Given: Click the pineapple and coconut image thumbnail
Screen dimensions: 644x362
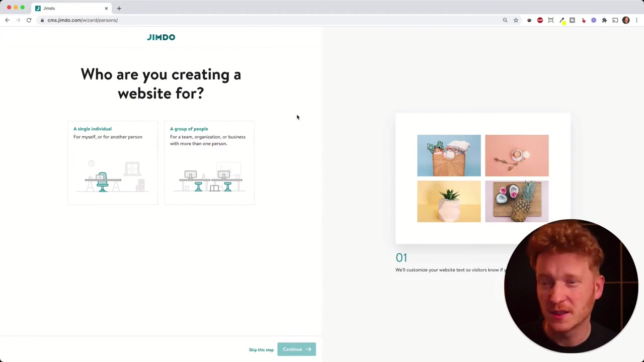Looking at the screenshot, I should coord(517,201).
